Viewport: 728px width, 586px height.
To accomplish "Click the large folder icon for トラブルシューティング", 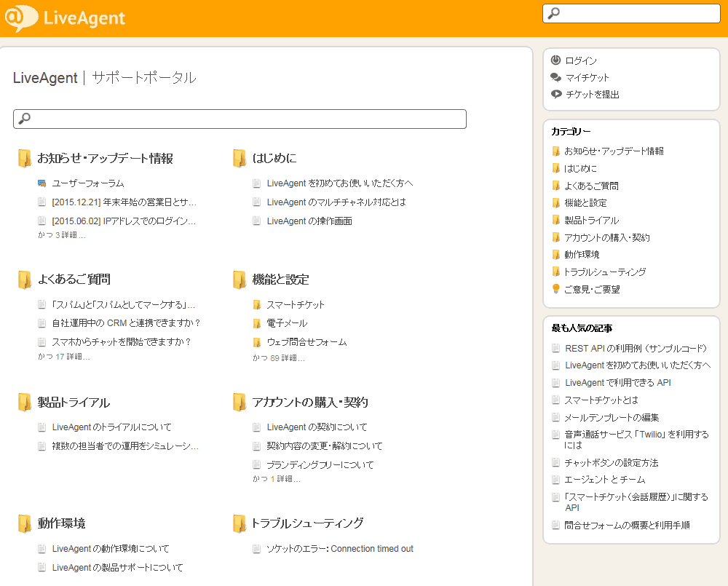I will tap(239, 523).
